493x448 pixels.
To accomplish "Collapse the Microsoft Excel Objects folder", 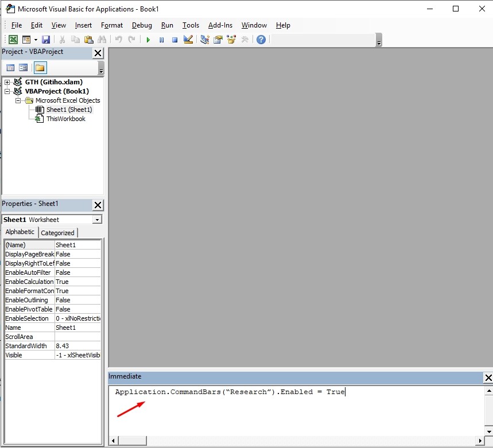I will point(17,100).
